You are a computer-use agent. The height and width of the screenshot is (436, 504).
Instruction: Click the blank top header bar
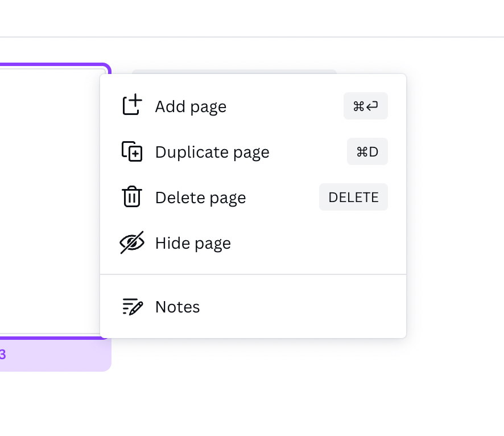[x=252, y=18]
